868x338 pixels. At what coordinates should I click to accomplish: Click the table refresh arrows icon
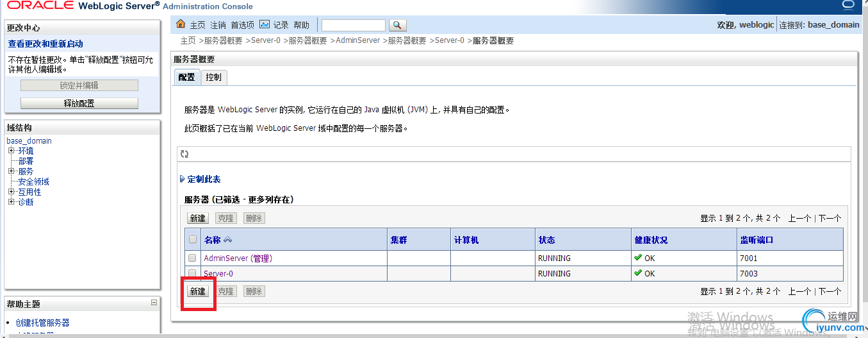click(184, 154)
